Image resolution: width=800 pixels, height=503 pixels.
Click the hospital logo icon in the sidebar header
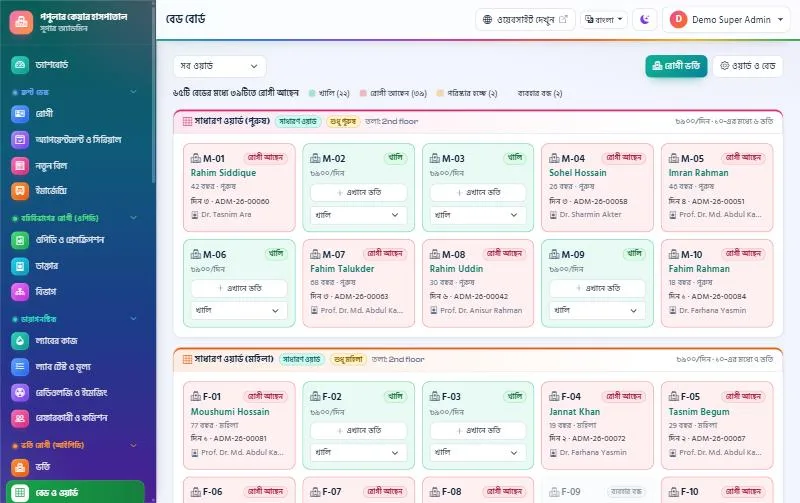point(21,22)
